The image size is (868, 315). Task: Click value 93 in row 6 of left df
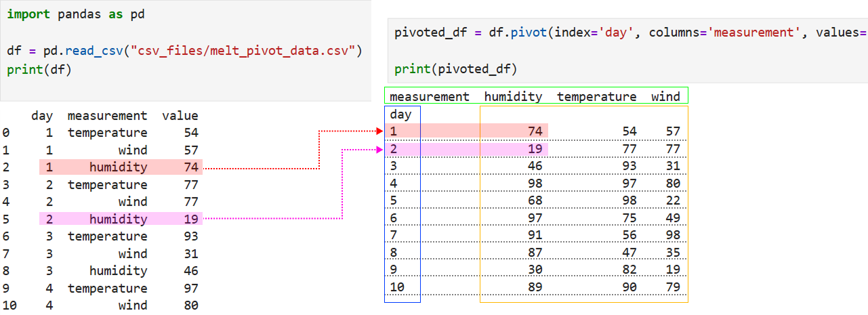190,236
